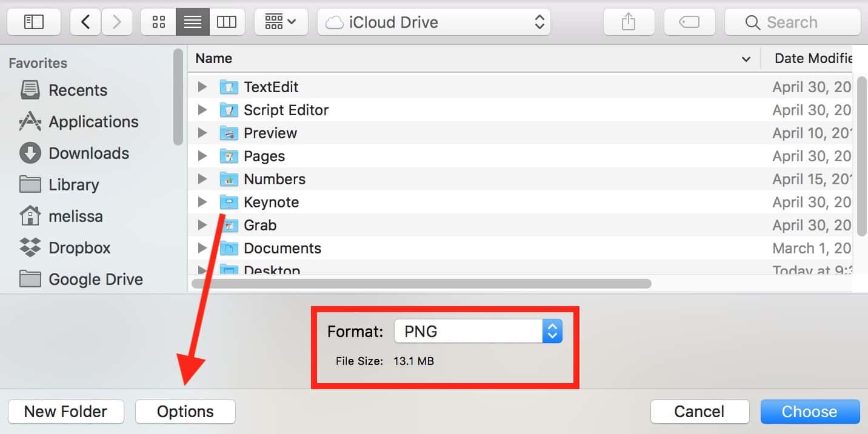The height and width of the screenshot is (434, 868).
Task: Toggle the sidebar show/hide button
Action: (34, 22)
